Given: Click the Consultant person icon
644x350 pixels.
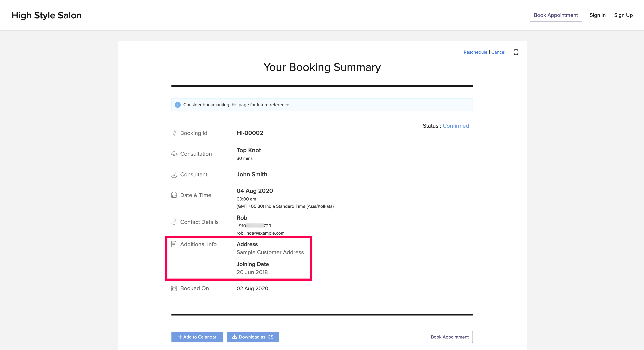Looking at the screenshot, I should click(174, 175).
